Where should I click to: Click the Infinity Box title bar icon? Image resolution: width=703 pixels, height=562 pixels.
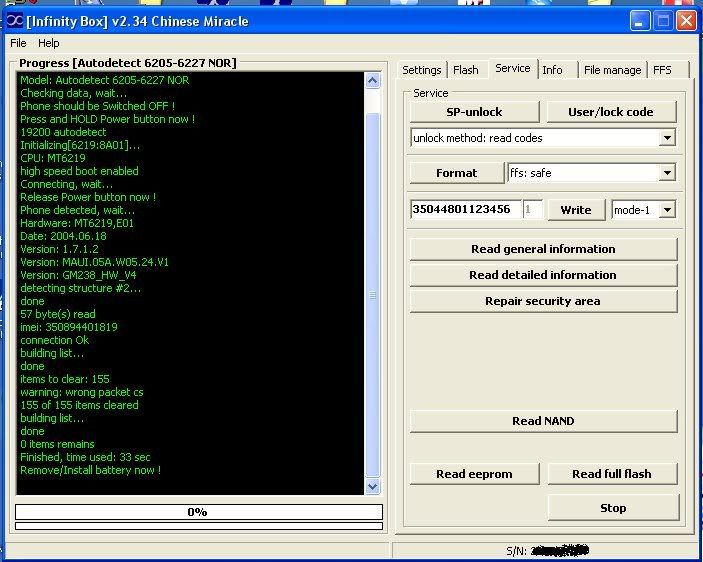coord(15,21)
